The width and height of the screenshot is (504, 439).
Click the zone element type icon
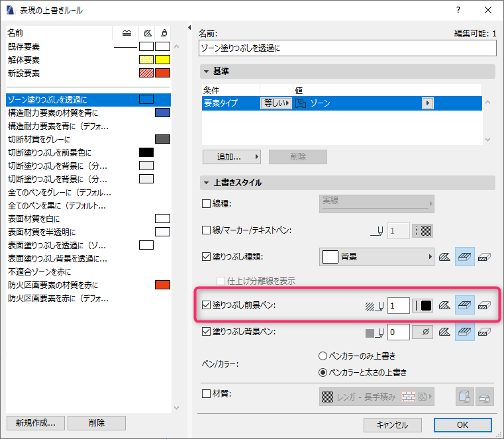click(301, 103)
